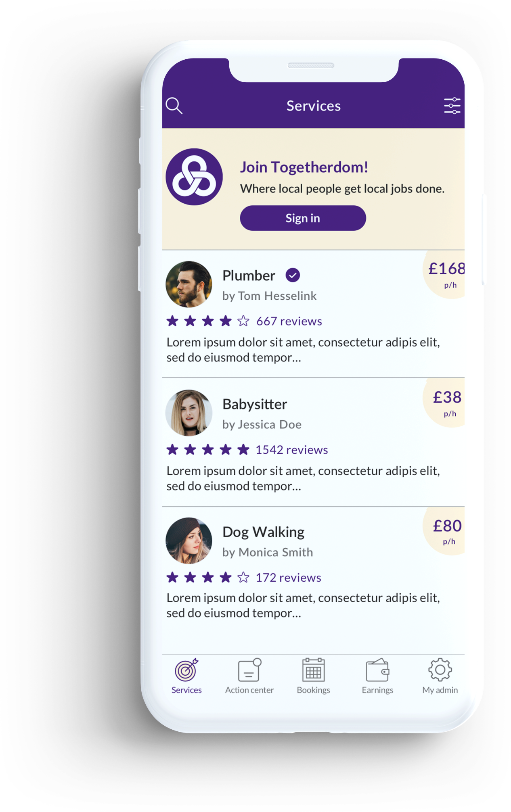Open the 172 reviews link

tap(289, 577)
